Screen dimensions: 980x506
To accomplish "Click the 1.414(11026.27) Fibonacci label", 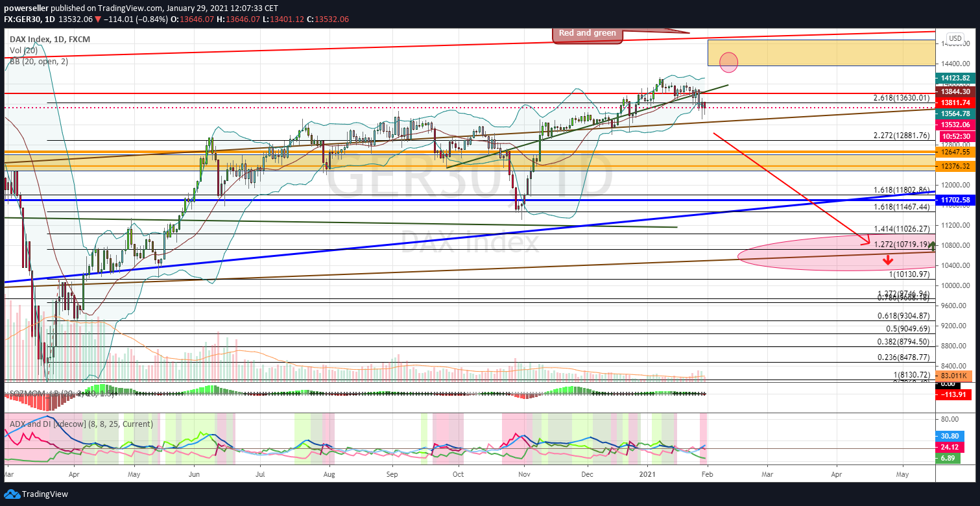I will click(902, 229).
